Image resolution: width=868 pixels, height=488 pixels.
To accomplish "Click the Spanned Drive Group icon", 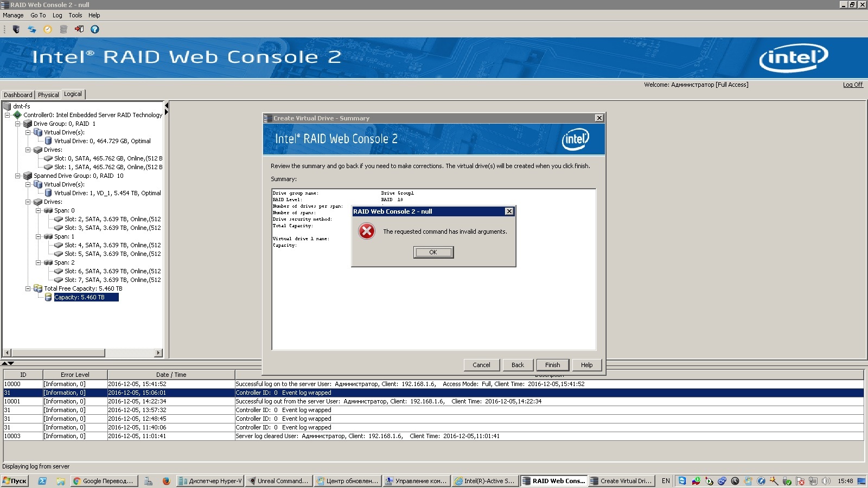I will click(28, 176).
